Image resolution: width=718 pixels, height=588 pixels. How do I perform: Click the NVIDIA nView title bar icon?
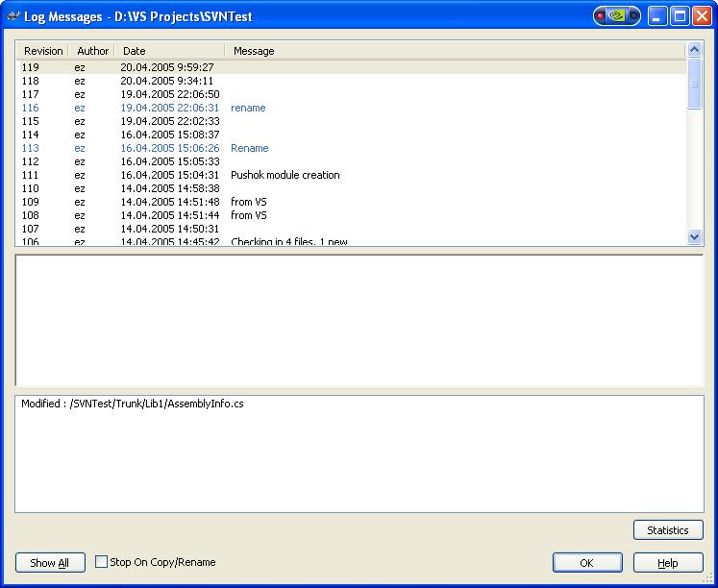(617, 16)
